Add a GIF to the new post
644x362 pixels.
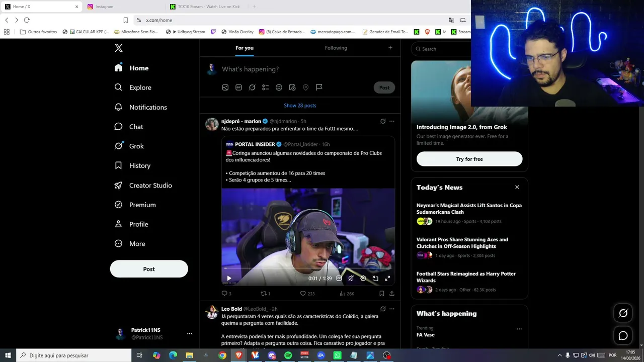pos(238,87)
